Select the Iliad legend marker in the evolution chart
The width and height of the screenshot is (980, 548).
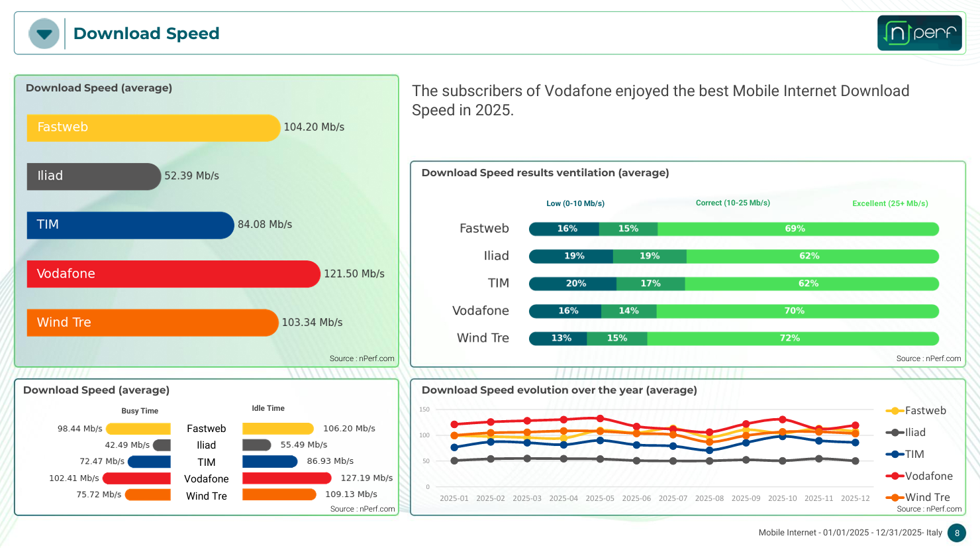click(895, 433)
